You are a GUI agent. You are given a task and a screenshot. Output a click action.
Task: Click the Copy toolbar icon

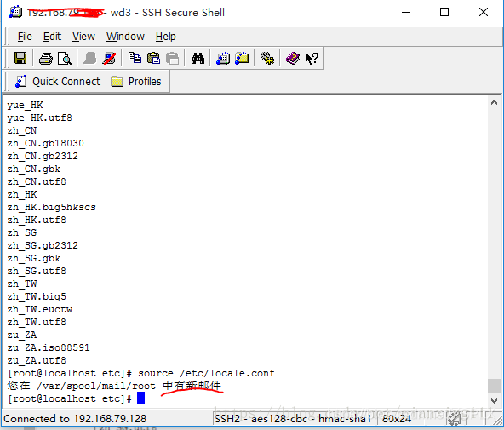coord(135,58)
